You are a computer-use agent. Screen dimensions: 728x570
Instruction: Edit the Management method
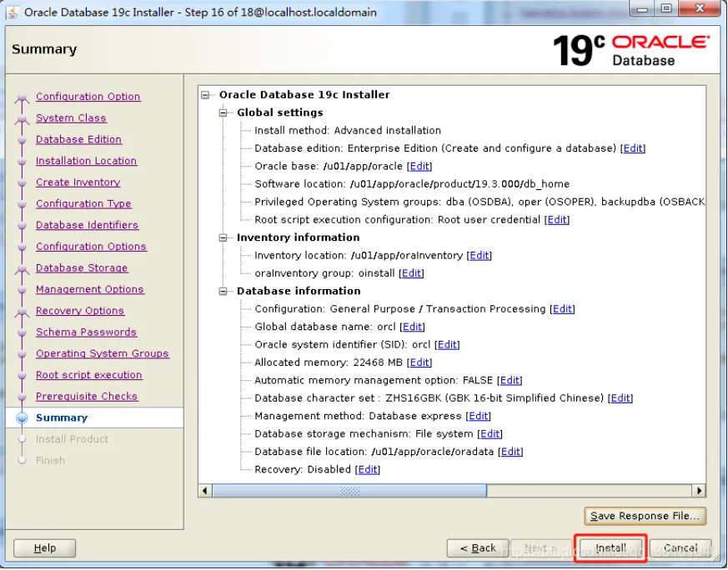click(x=478, y=416)
